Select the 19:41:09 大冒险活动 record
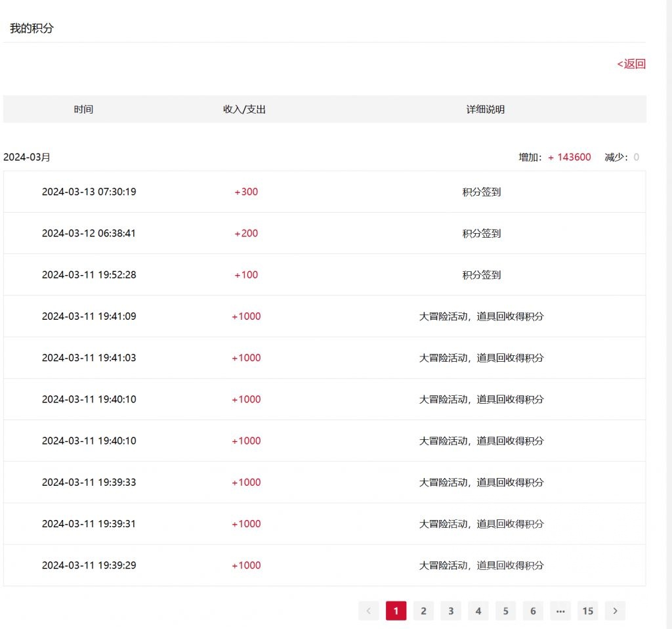Viewport: 672px width, 629px height. point(324,316)
